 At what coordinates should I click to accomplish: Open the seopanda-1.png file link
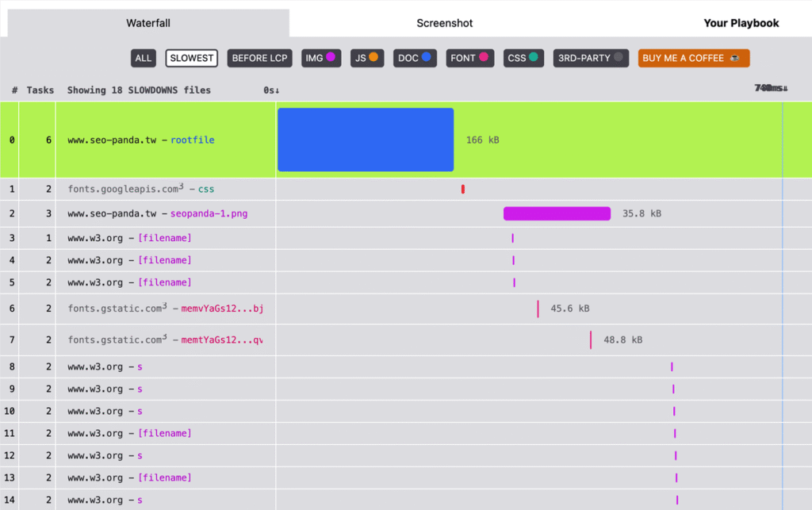tap(209, 213)
